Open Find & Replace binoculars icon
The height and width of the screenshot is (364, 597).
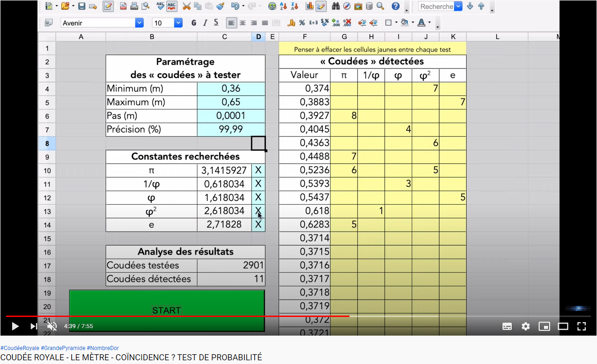[x=336, y=7]
